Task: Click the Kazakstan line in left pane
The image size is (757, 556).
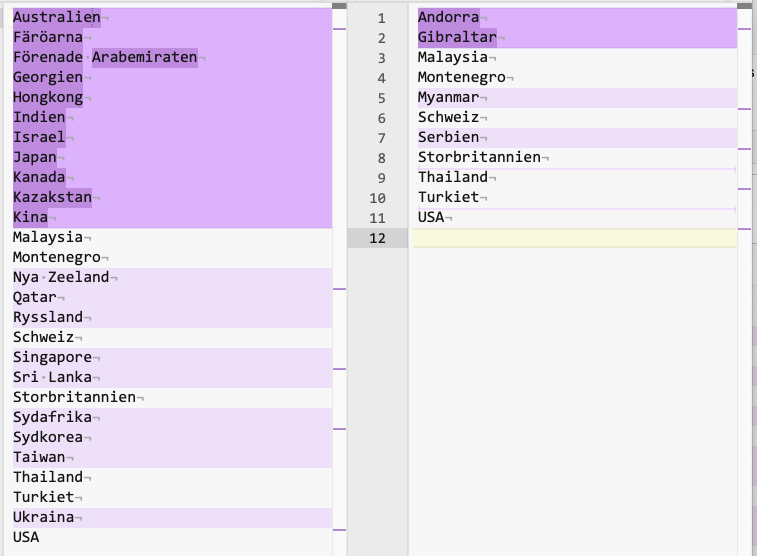Action: (x=52, y=197)
